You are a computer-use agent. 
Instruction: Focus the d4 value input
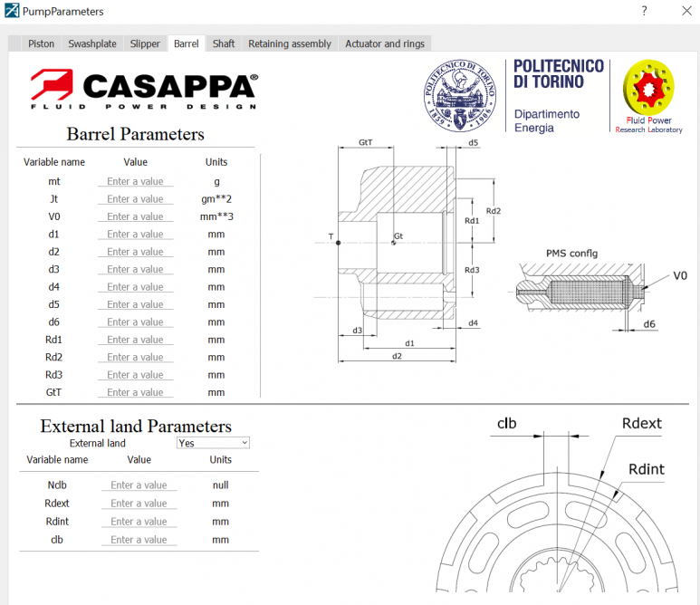pos(135,286)
